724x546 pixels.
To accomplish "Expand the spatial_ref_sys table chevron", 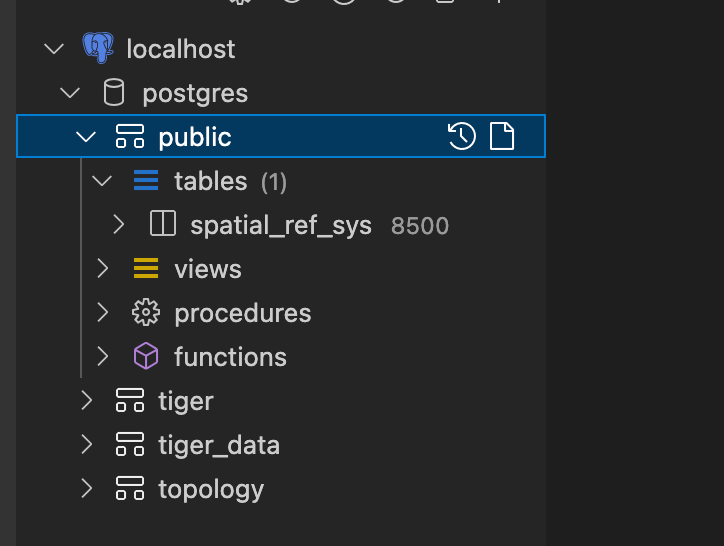I will click(118, 225).
